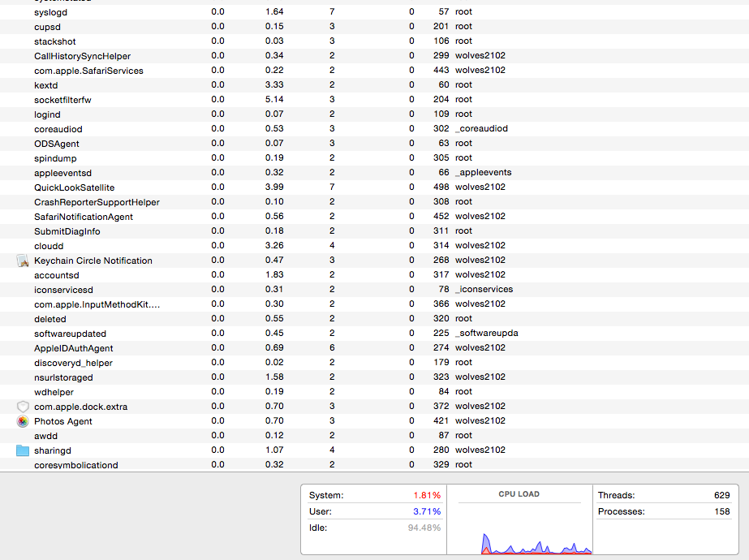Select the discoveryd_helper process
749x560 pixels.
pyautogui.click(x=375, y=363)
